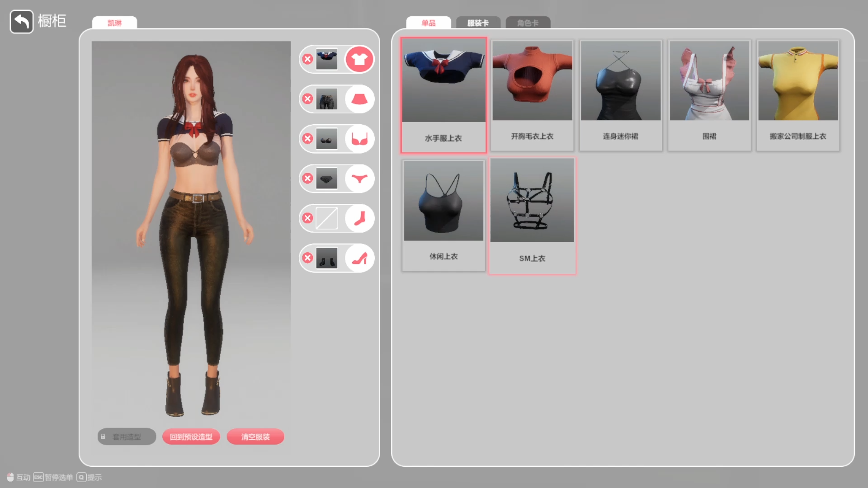Click the 回到预设造型 button

tap(191, 436)
